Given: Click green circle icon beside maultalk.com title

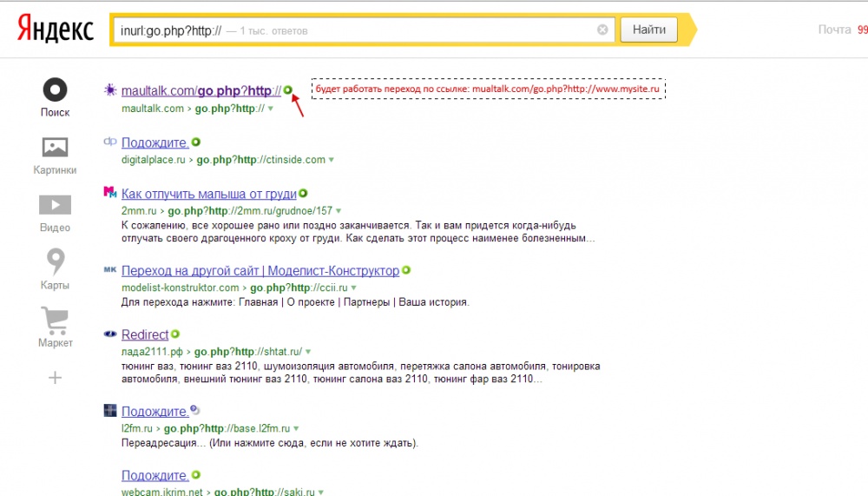Looking at the screenshot, I should click(x=288, y=89).
